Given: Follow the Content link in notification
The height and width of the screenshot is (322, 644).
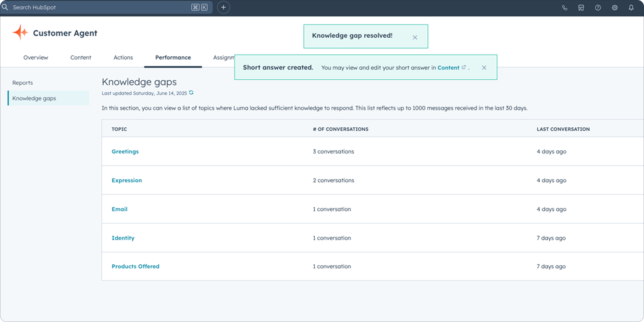Looking at the screenshot, I should (x=449, y=67).
